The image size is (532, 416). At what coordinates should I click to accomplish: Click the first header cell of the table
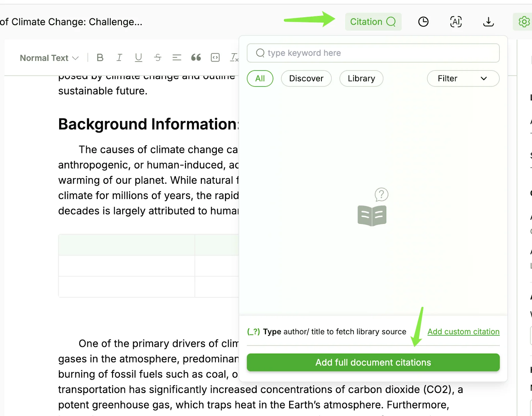127,245
